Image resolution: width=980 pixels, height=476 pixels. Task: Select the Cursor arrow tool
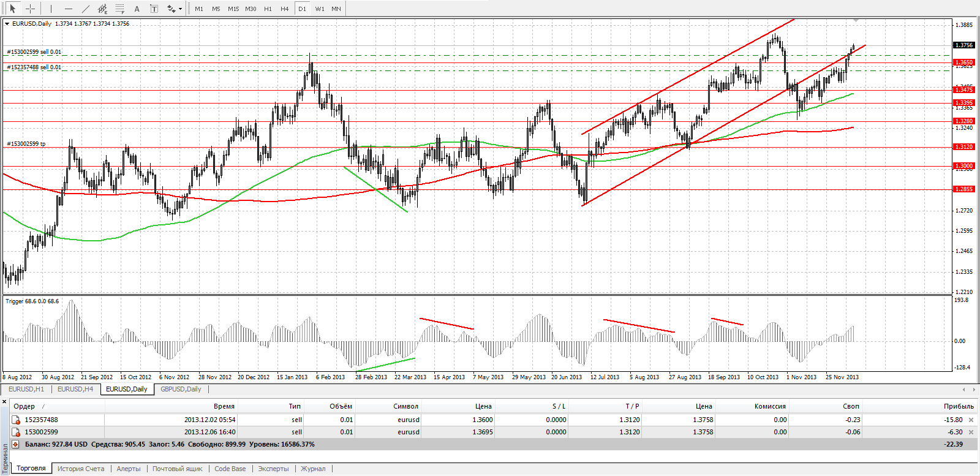coord(12,9)
